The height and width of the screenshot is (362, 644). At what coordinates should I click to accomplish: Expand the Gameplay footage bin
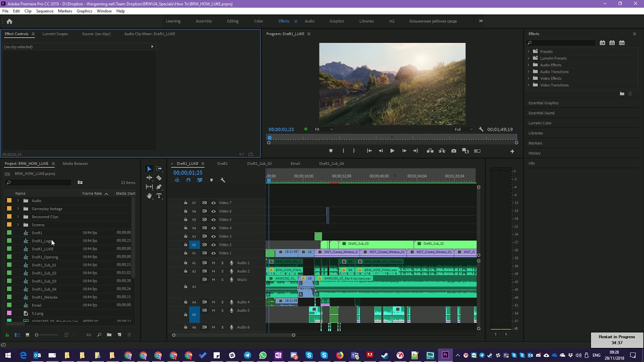18,209
